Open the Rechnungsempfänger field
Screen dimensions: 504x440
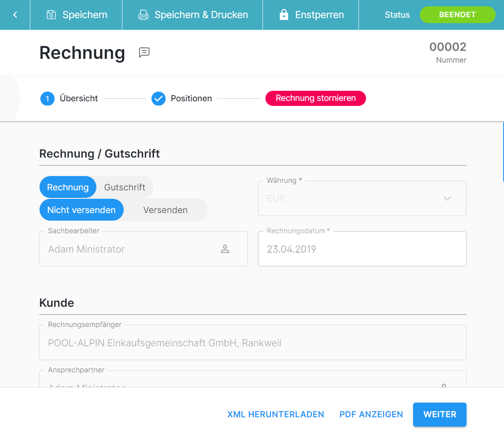click(252, 343)
